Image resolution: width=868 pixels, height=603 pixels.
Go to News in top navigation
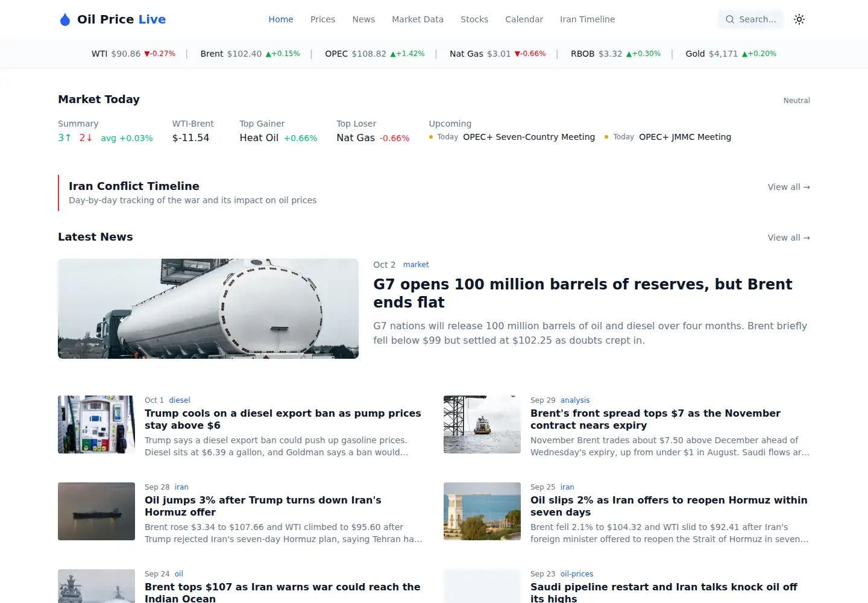tap(363, 19)
